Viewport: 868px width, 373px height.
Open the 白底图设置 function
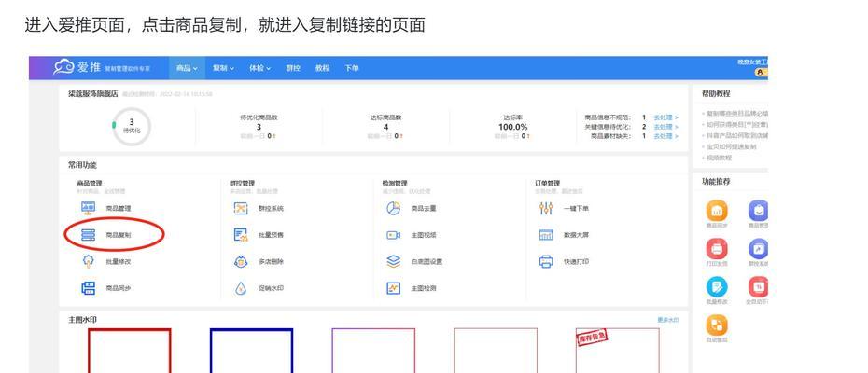pyautogui.click(x=414, y=262)
